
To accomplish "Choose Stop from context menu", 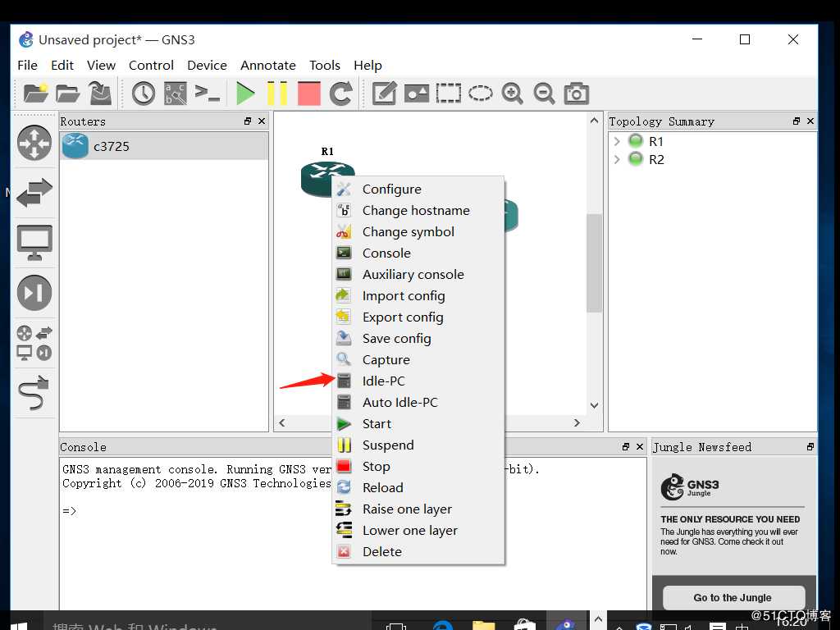I will (x=418, y=467).
